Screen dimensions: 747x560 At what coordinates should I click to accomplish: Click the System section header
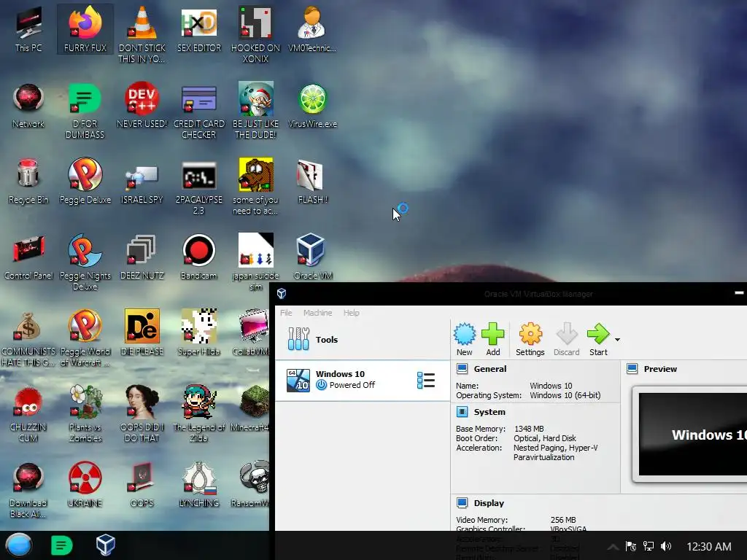click(x=489, y=412)
